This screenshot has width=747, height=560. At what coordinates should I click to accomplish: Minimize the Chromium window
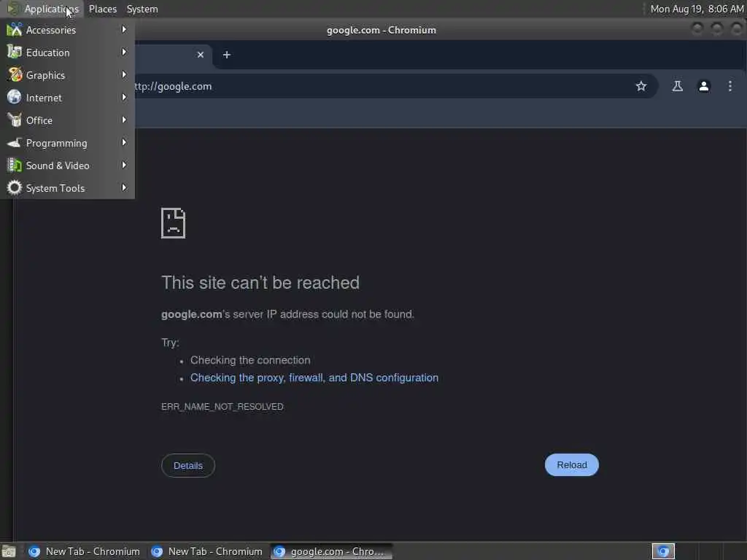697,29
